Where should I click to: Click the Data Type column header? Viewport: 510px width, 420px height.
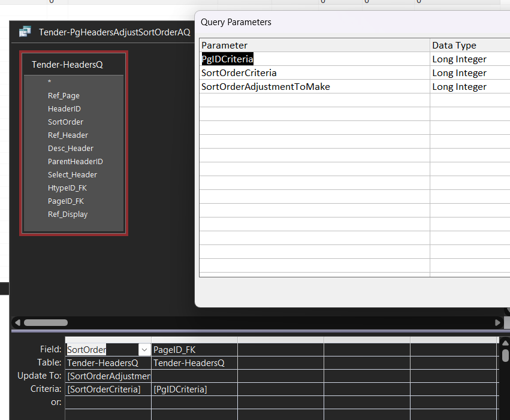point(470,45)
